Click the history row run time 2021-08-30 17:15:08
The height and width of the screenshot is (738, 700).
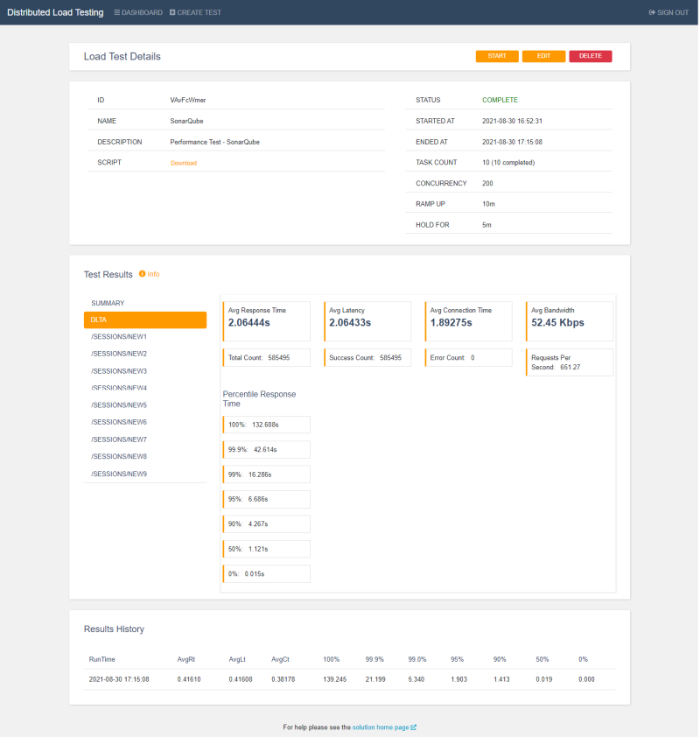coord(119,679)
